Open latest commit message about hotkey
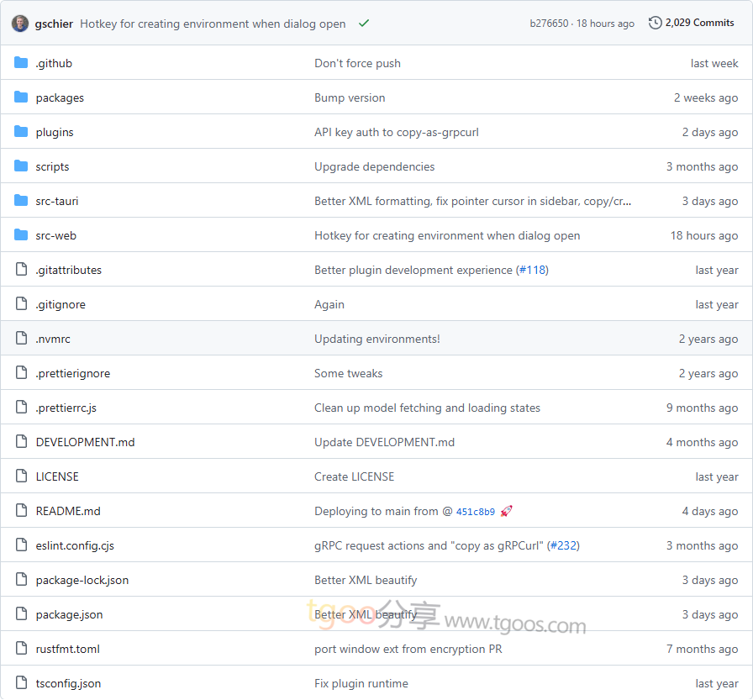 click(213, 24)
